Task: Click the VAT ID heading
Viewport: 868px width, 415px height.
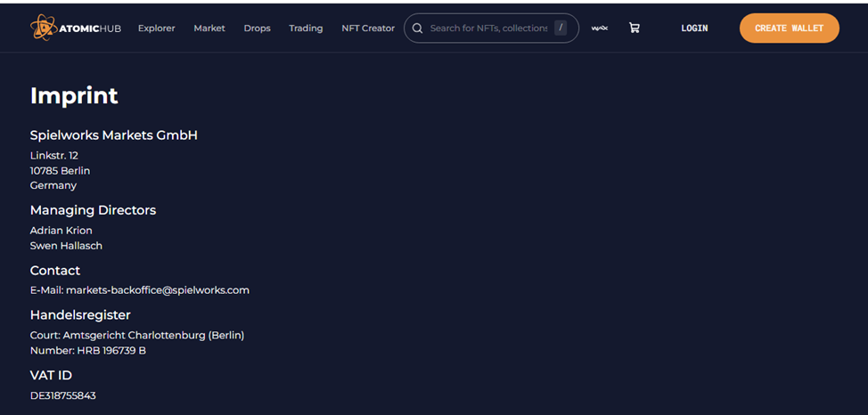Action: pos(51,375)
